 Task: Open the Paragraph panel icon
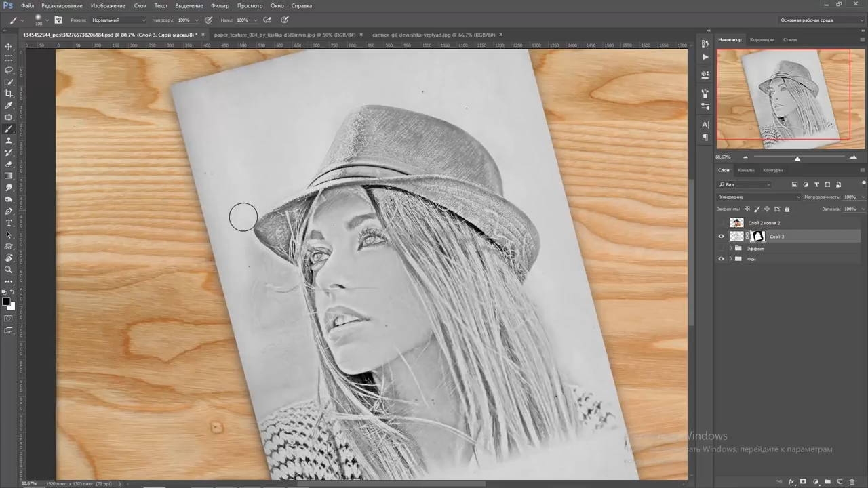click(705, 137)
